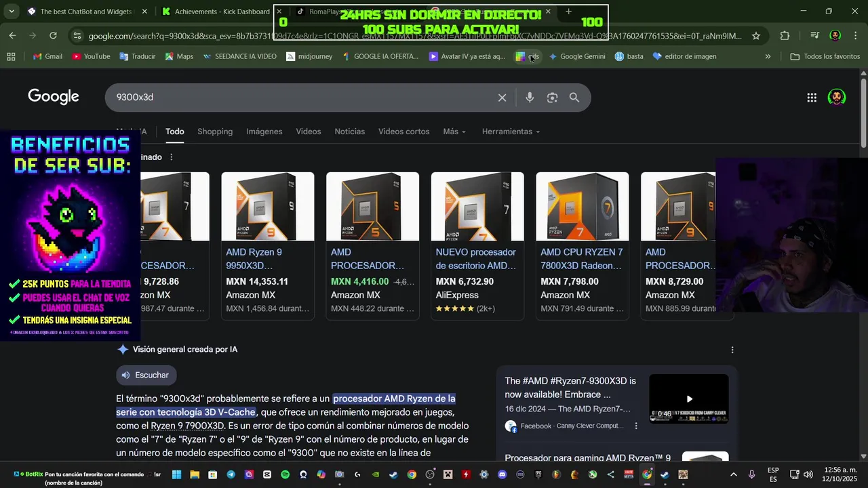Open the Chrome extensions puzzle icon

click(x=785, y=36)
